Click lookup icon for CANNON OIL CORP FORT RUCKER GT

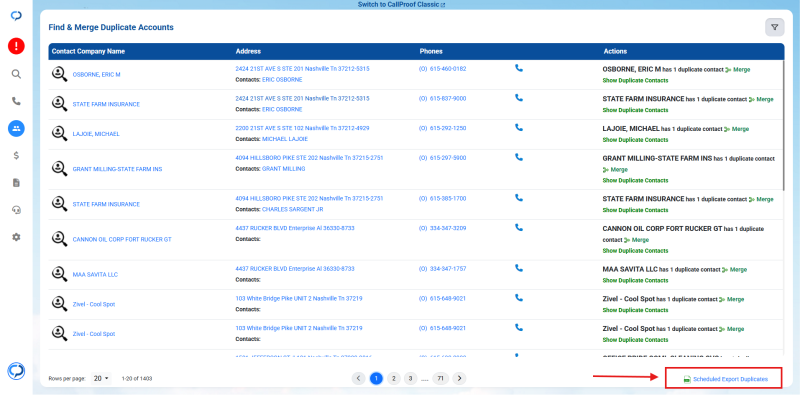coord(59,238)
